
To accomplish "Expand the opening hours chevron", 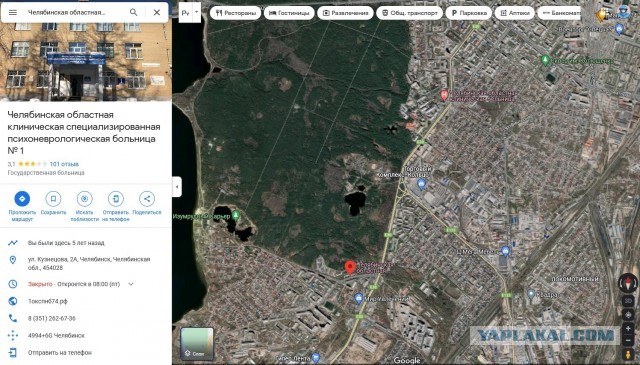I will 131,284.
